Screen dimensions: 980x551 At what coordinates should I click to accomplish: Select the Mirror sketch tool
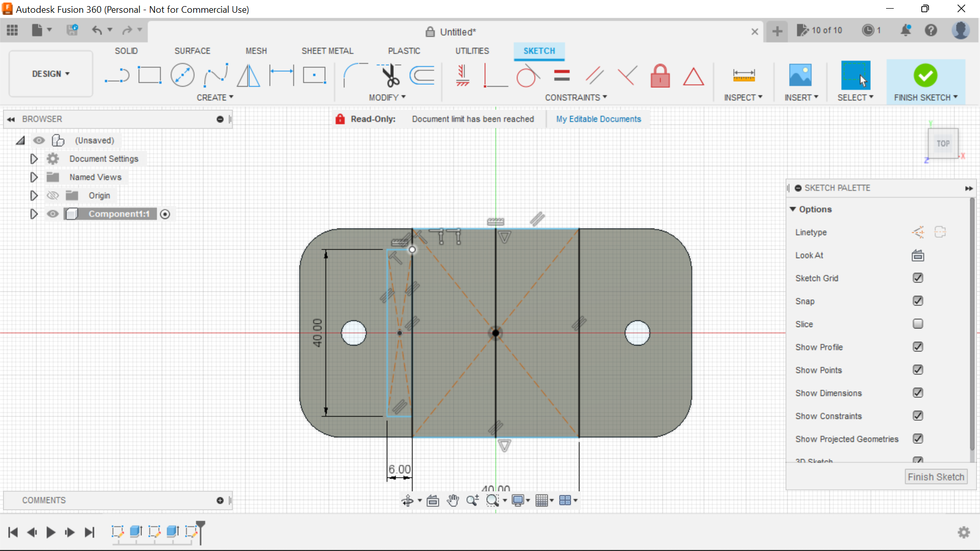point(250,76)
